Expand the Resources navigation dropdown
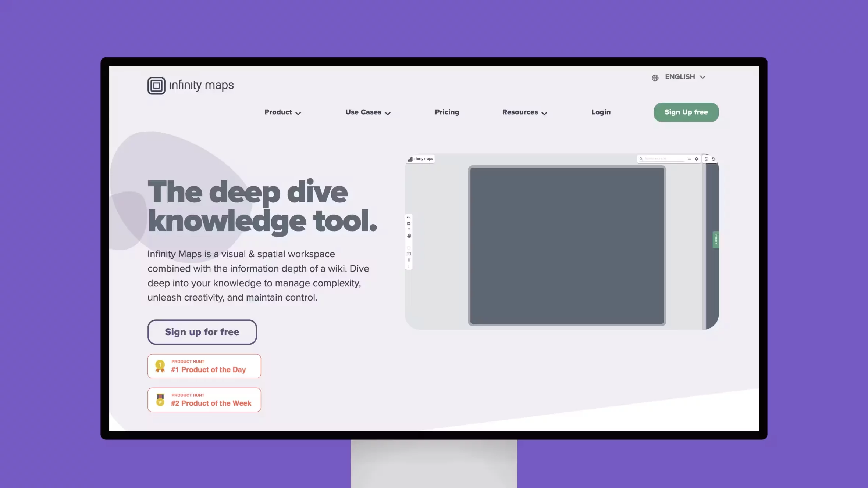Image resolution: width=868 pixels, height=488 pixels. [524, 112]
